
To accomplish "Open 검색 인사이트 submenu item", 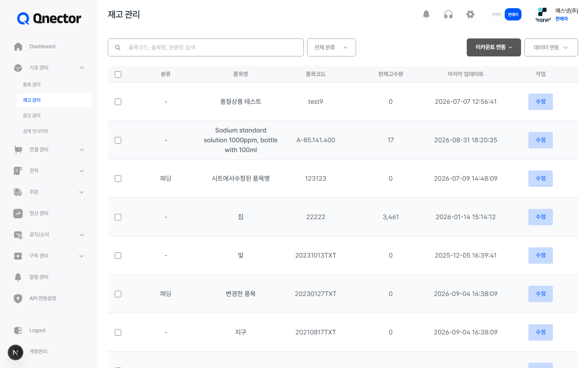I will click(36, 131).
